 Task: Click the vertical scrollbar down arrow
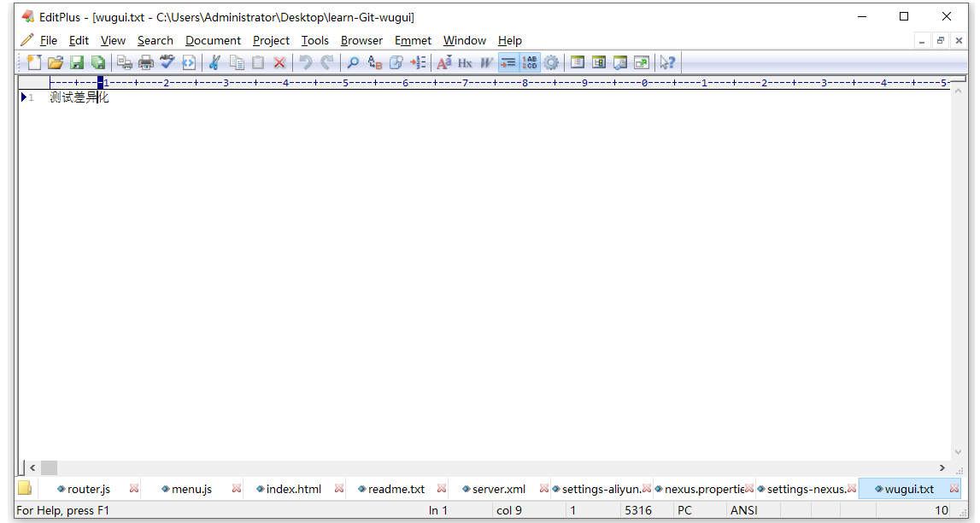click(x=958, y=452)
